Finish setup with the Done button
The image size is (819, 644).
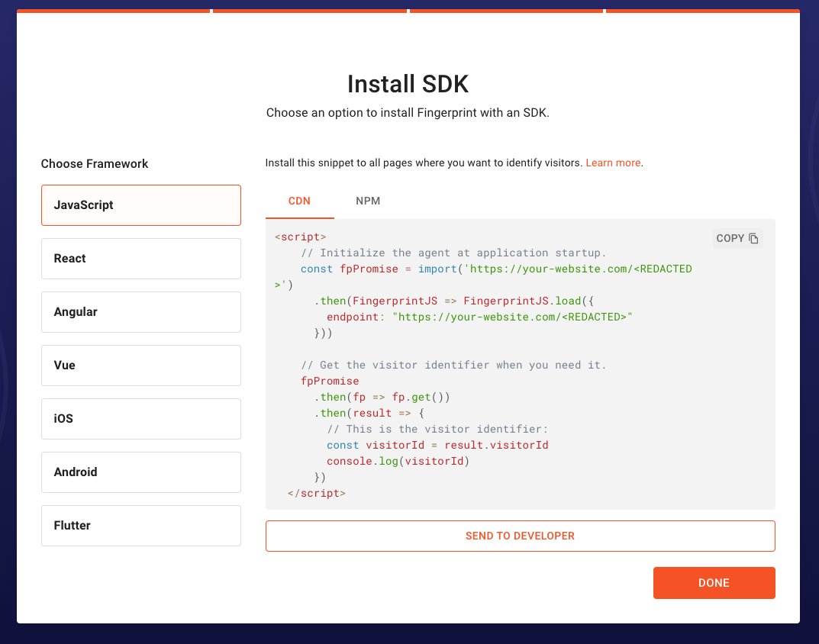[714, 583]
